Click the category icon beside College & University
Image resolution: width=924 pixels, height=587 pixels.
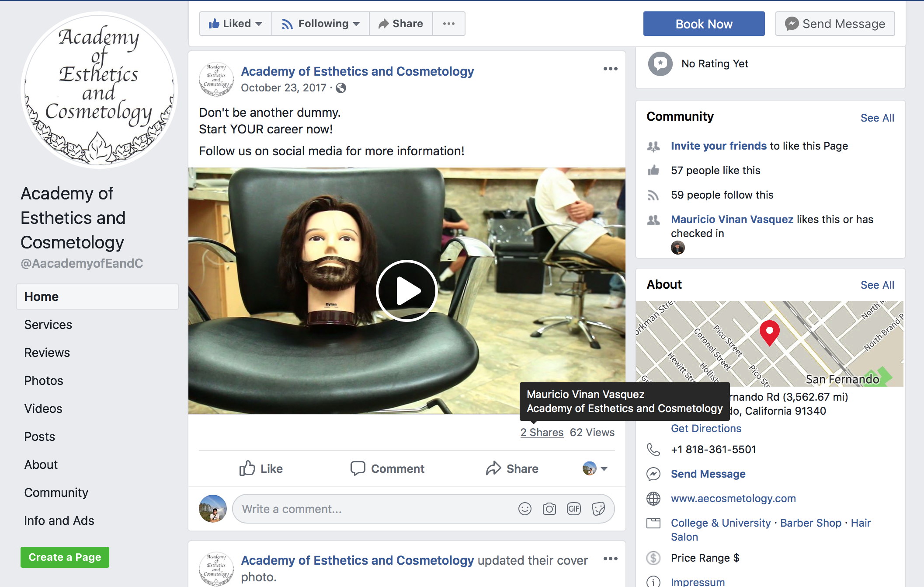click(x=653, y=523)
